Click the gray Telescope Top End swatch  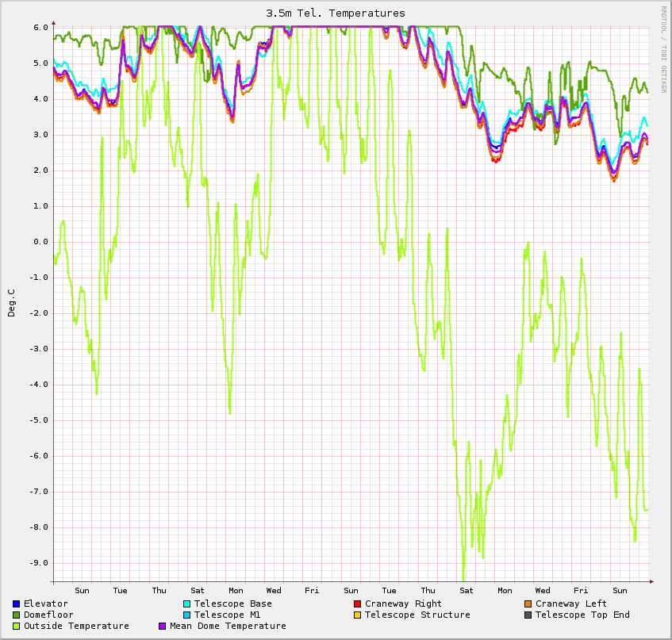pyautogui.click(x=528, y=615)
